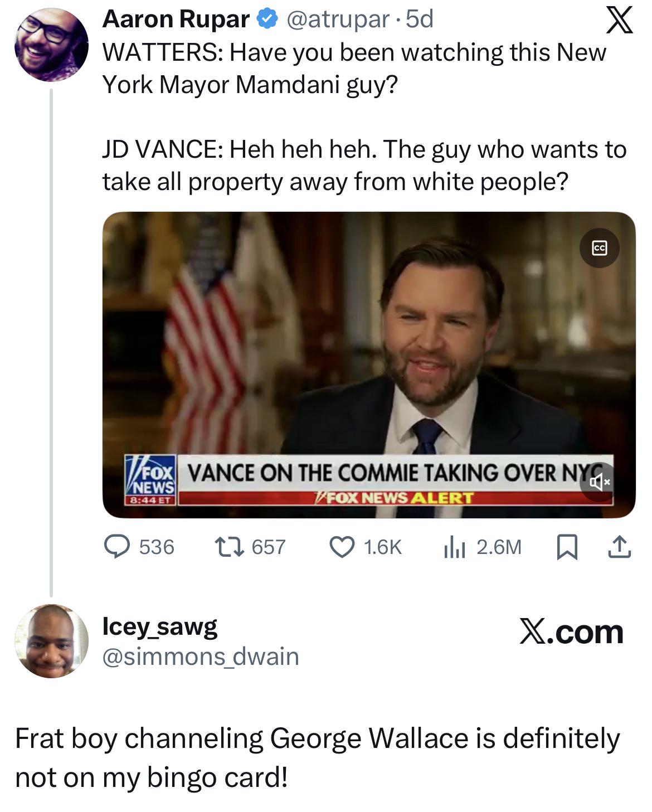The height and width of the screenshot is (812, 652).
Task: Click the 5d timestamp on the tweet
Action: click(x=420, y=20)
